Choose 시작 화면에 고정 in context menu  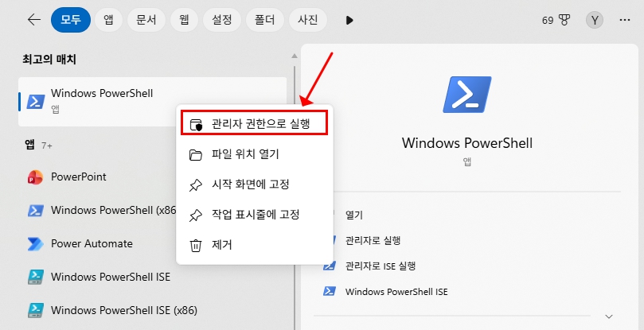coord(254,184)
